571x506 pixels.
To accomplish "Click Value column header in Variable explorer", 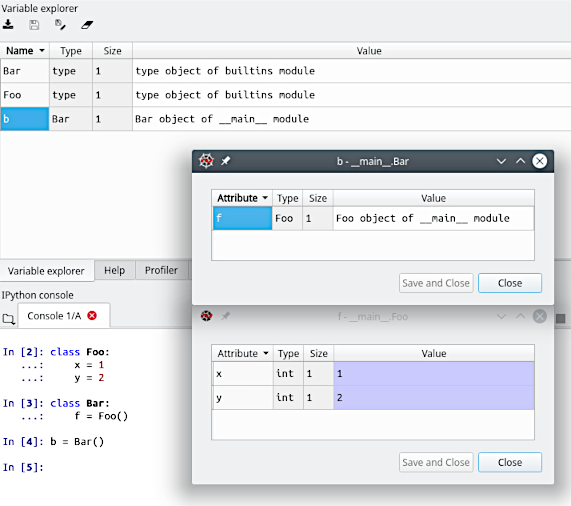I will pos(369,51).
